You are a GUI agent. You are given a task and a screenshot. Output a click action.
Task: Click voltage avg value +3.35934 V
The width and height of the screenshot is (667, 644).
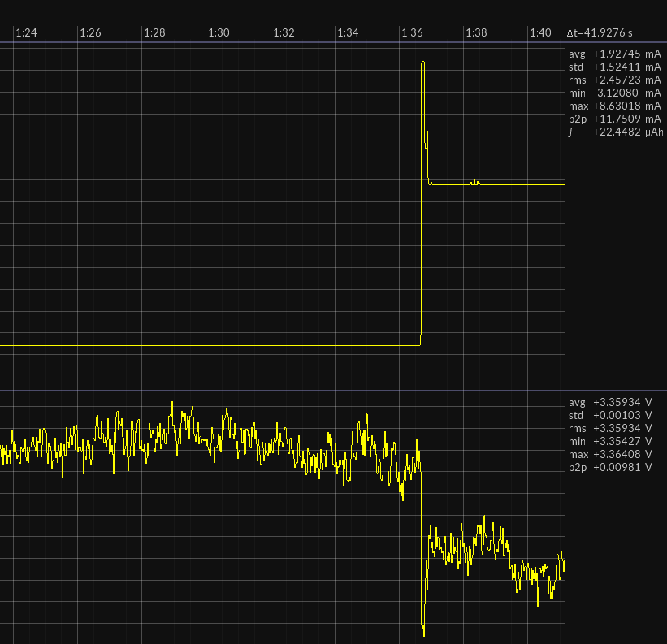coord(622,402)
